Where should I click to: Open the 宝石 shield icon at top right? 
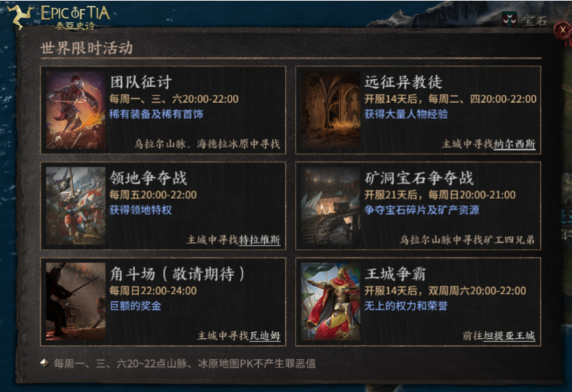(510, 19)
